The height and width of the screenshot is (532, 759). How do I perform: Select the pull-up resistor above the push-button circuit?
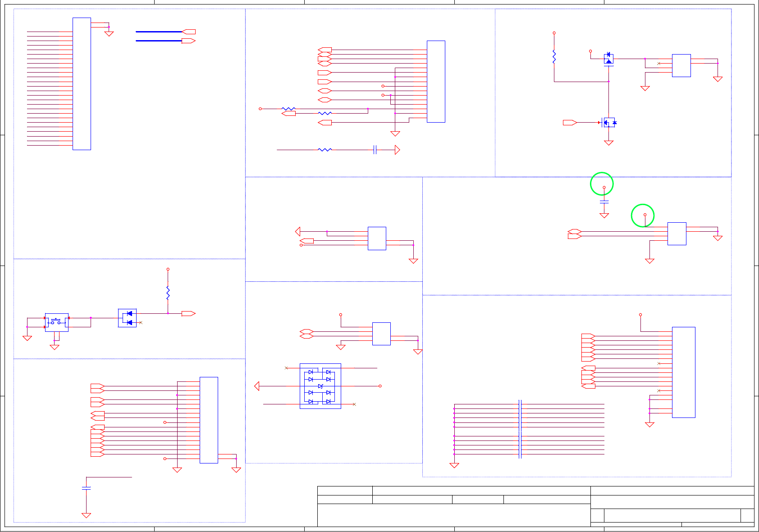(168, 294)
